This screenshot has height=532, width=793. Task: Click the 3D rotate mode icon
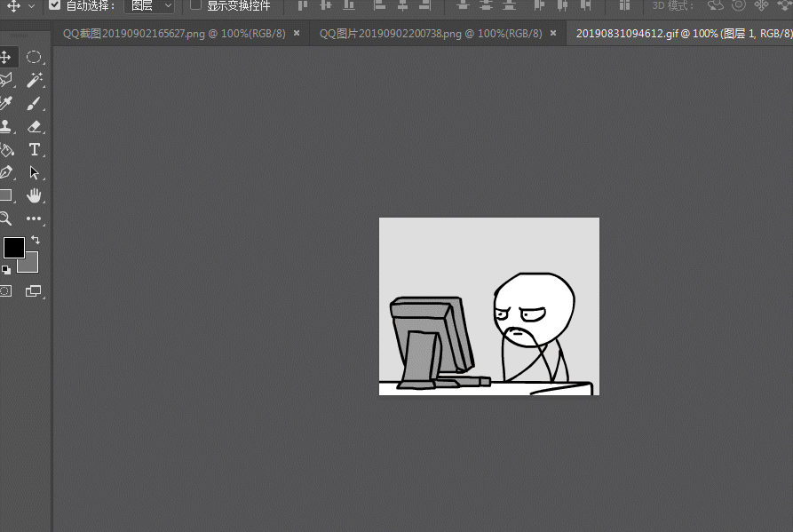tap(716, 5)
